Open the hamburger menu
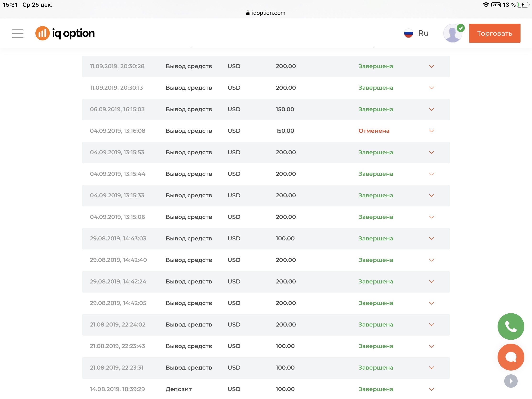The width and height of the screenshot is (532, 399). 17,33
